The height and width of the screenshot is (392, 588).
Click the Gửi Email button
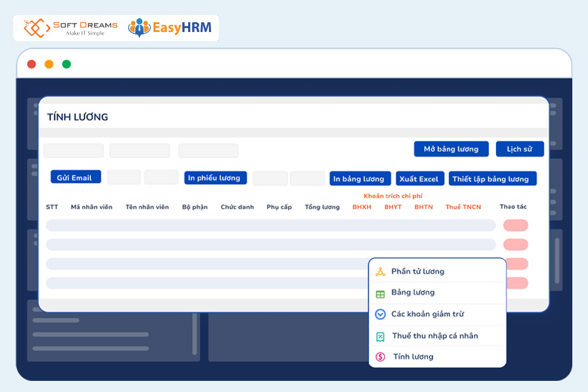pyautogui.click(x=75, y=176)
